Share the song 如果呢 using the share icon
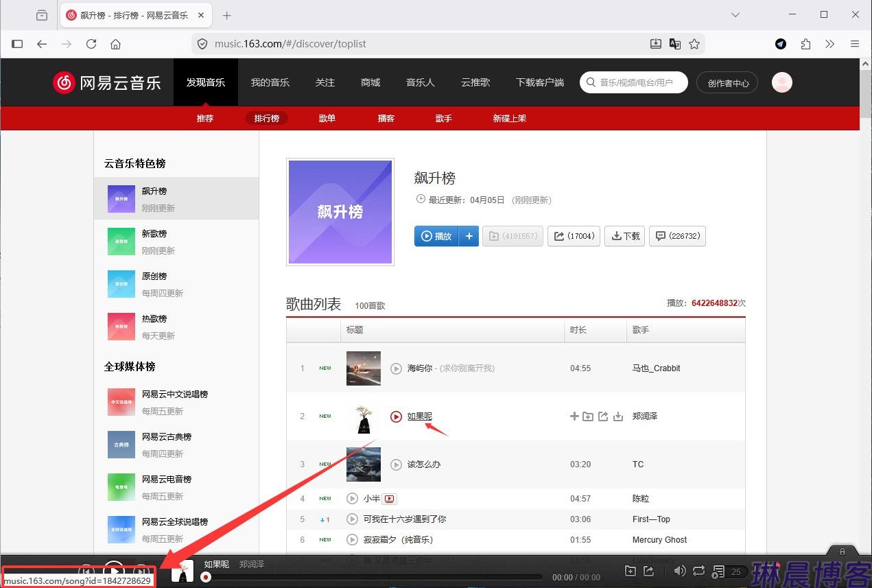 [604, 416]
